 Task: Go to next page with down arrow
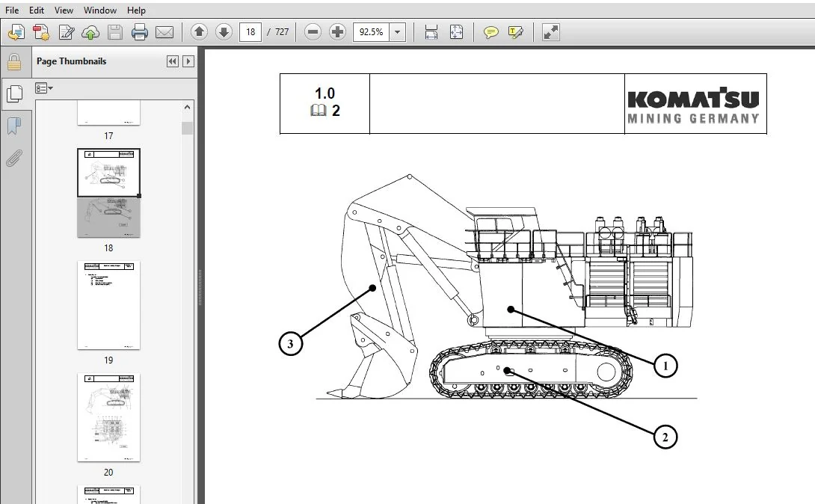224,31
